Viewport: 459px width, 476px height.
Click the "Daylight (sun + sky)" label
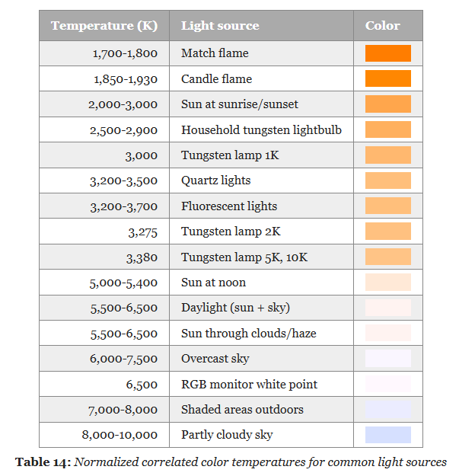pyautogui.click(x=235, y=308)
